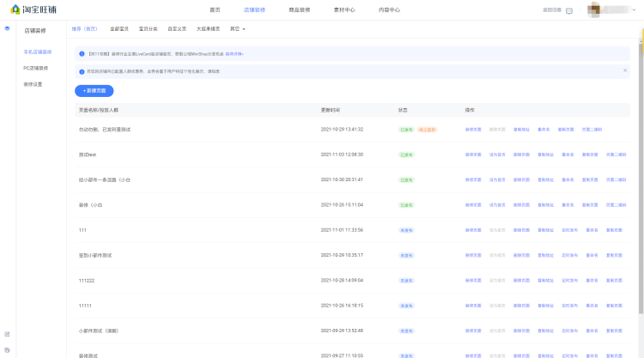The height and width of the screenshot is (358, 644).
Task: Switch to the 宝贝分类 tab
Action: pos(148,28)
